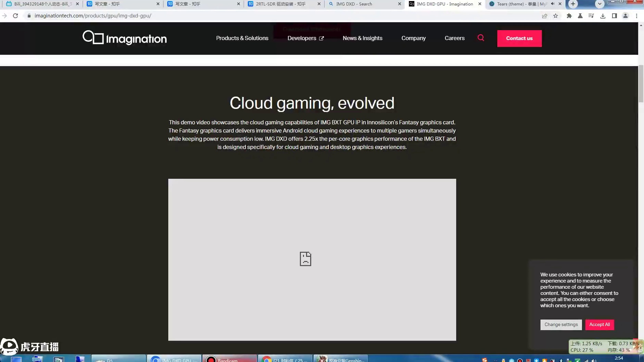
Task: Click Change settings in cookie banner
Action: pyautogui.click(x=561, y=325)
